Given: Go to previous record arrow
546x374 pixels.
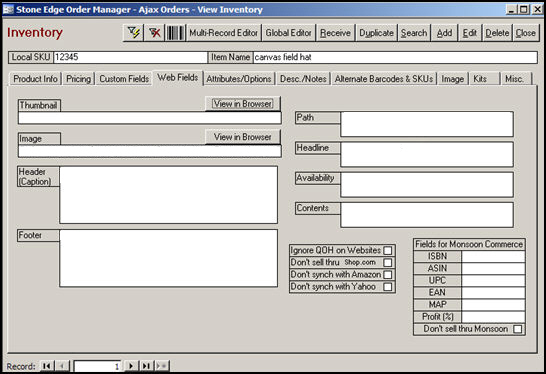Looking at the screenshot, I should 62,366.
